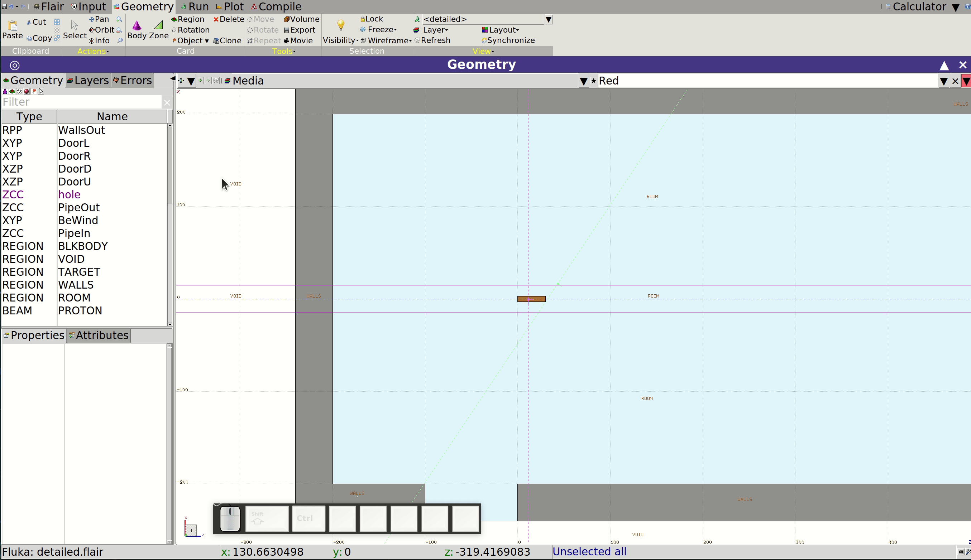Viewport: 971px width, 560px height.
Task: Open the Plot tab
Action: 230,6
